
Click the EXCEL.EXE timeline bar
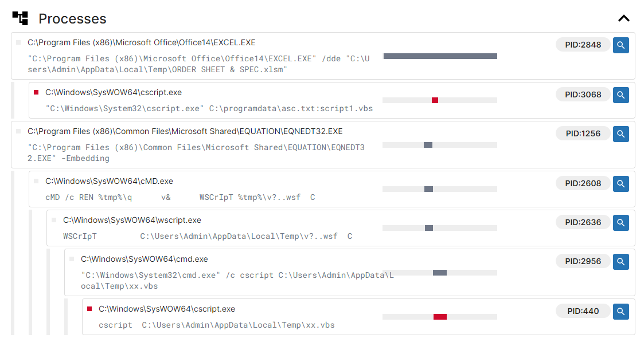pyautogui.click(x=440, y=56)
